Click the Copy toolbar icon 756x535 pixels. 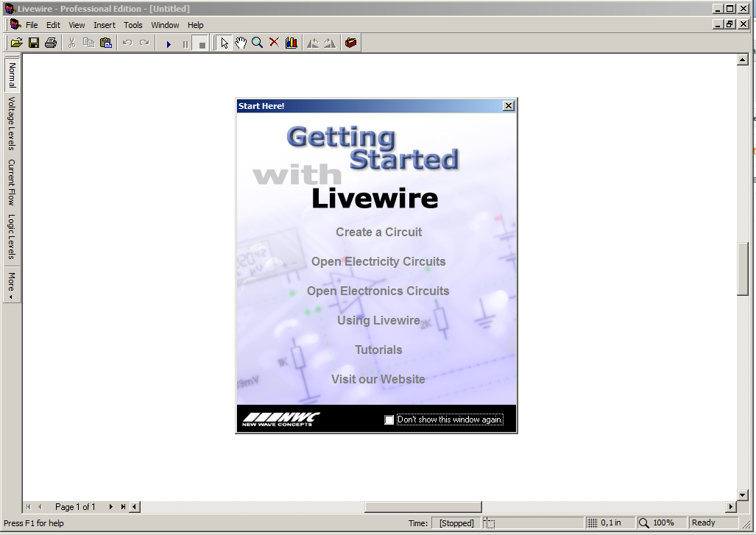[89, 43]
